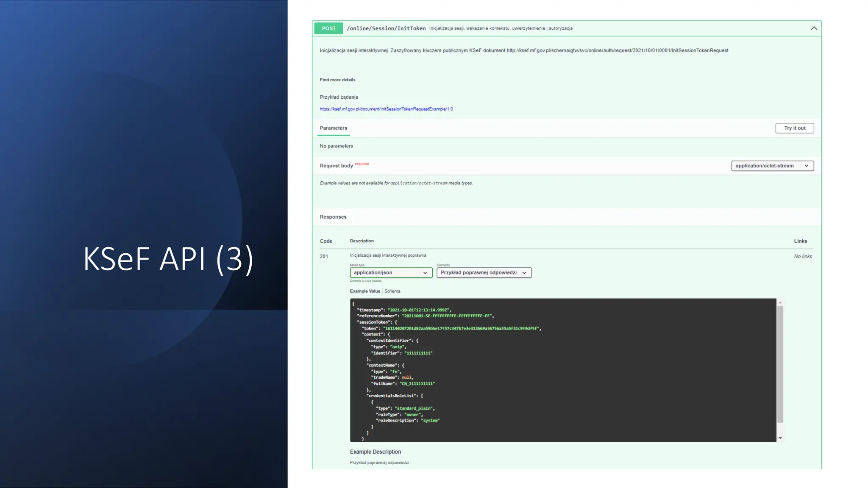Click the code example vertical scrollbar thumb
868x488 pixels.
click(x=780, y=364)
